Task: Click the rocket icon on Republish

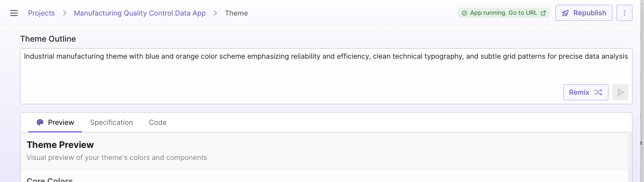Action: pos(565,13)
